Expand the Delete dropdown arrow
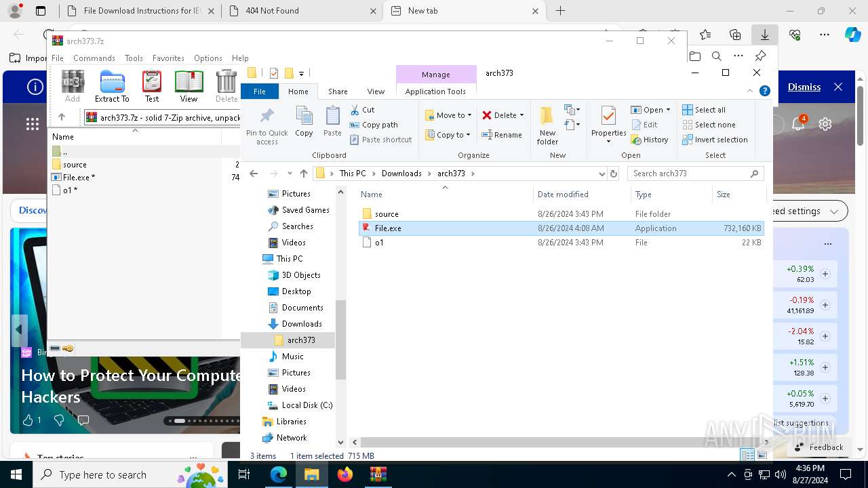The height and width of the screenshot is (488, 868). click(x=521, y=115)
